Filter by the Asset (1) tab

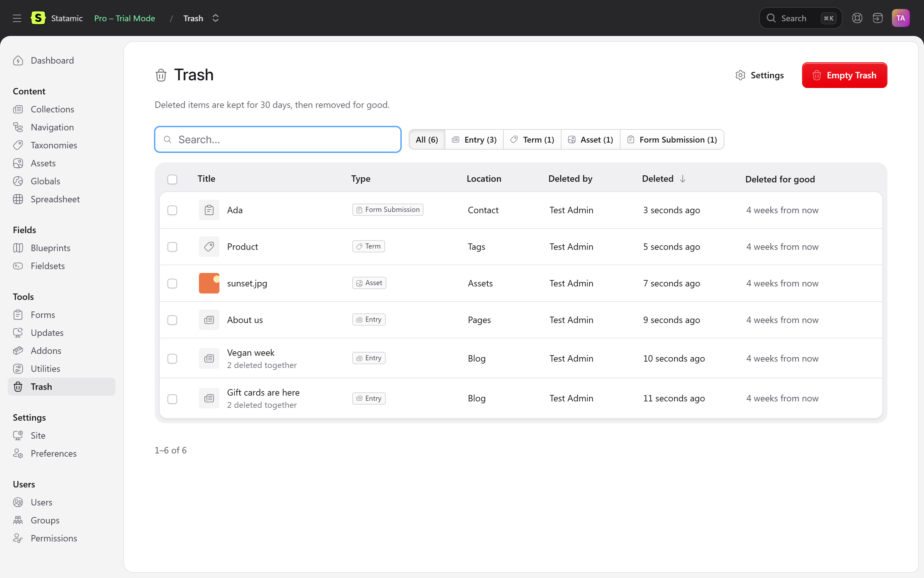point(590,140)
